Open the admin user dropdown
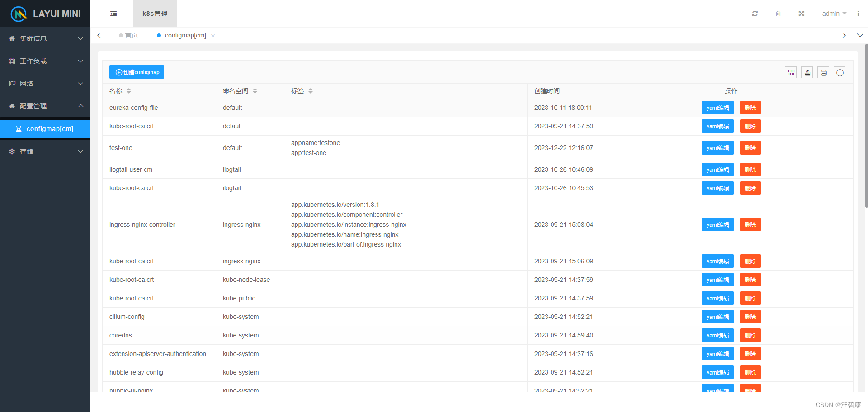Viewport: 868px width, 412px height. pos(834,14)
